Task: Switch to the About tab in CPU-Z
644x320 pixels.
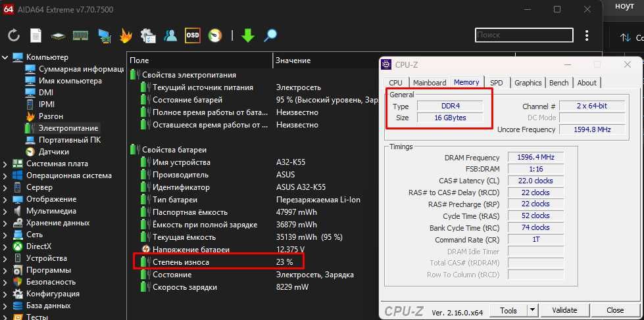Action: pyautogui.click(x=587, y=82)
